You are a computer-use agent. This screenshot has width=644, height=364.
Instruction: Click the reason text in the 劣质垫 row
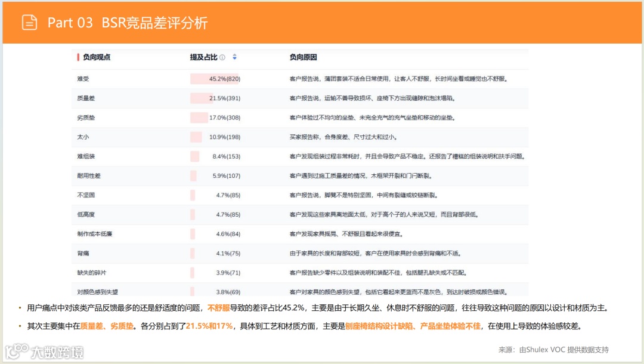[373, 118]
